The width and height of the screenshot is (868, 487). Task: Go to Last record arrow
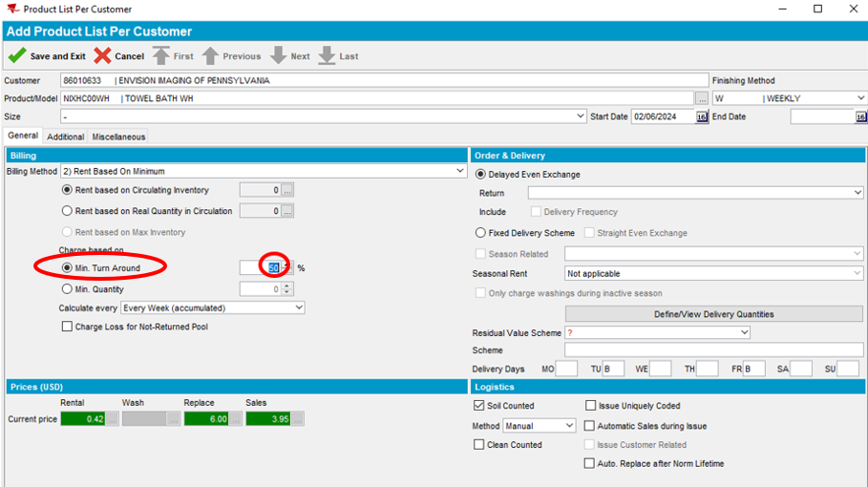click(x=327, y=56)
